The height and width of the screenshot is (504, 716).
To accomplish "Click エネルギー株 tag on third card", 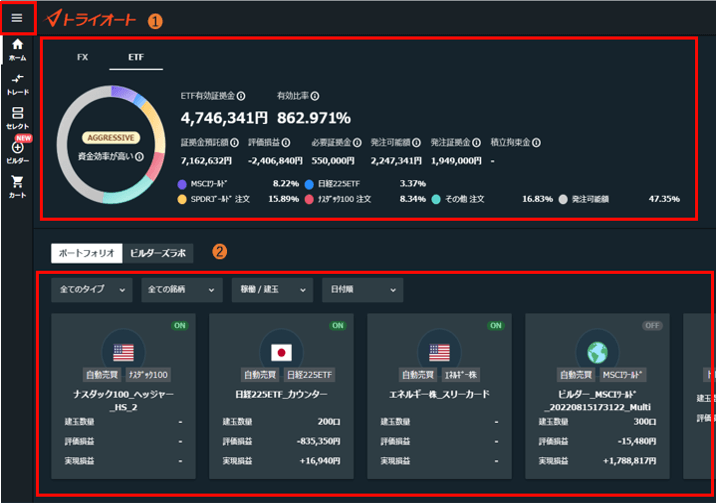I will tap(461, 375).
